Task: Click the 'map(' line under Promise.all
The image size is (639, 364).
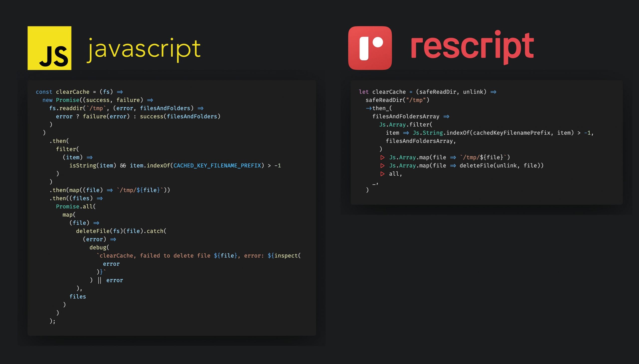Action: pyautogui.click(x=69, y=215)
